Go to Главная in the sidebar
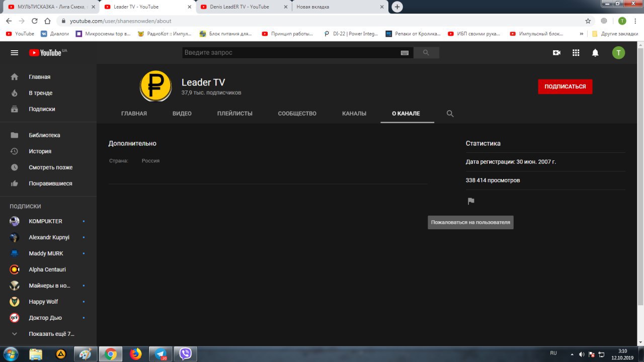Viewport: 644px width, 362px height. [x=48, y=77]
